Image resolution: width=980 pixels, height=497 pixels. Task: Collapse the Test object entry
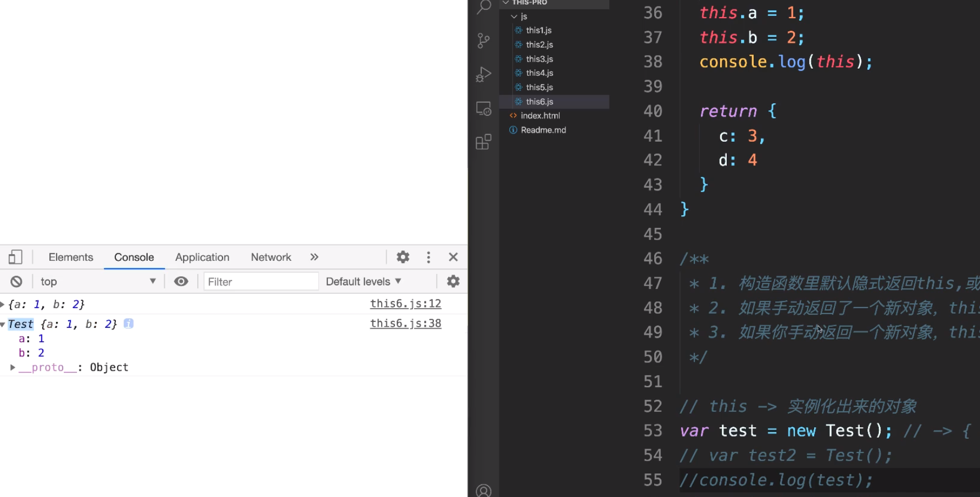coord(3,325)
